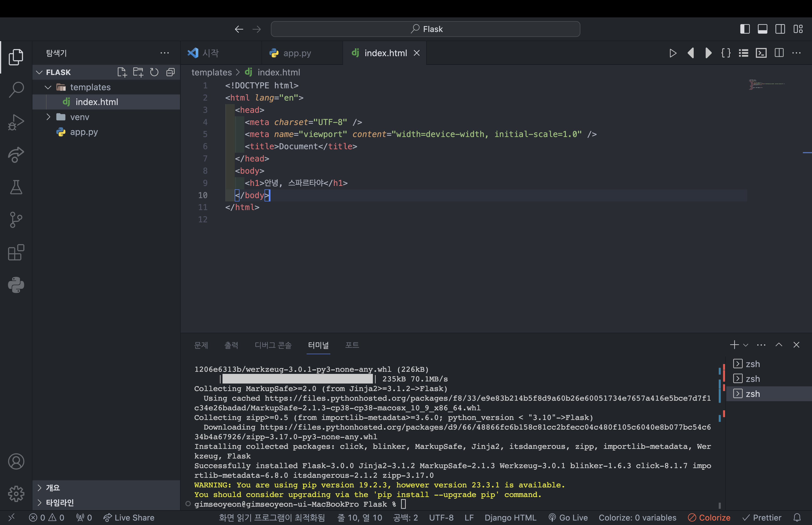
Task: Click the right-pointing triangle editor action
Action: coord(708,53)
